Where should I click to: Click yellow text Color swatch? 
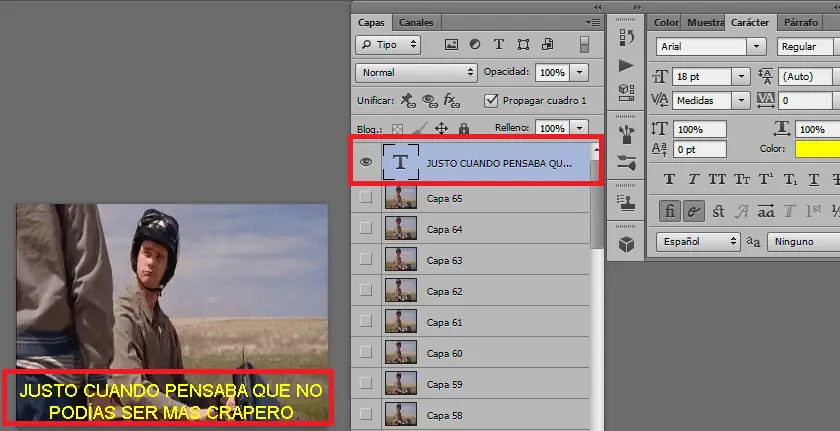(x=818, y=149)
